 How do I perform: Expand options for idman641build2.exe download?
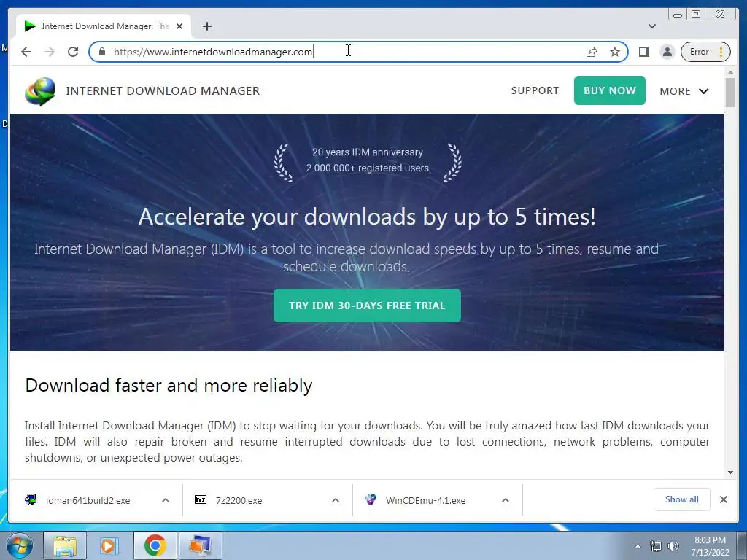pos(166,500)
